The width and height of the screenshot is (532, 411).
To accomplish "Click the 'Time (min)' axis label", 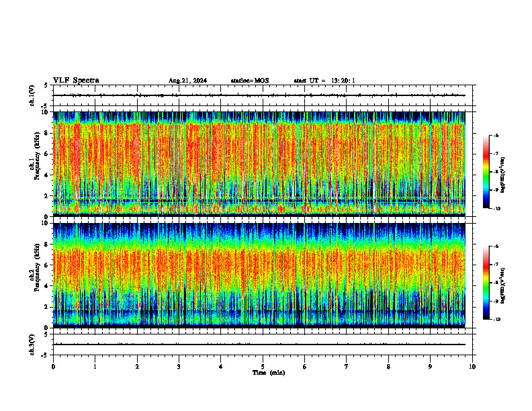I will (269, 373).
